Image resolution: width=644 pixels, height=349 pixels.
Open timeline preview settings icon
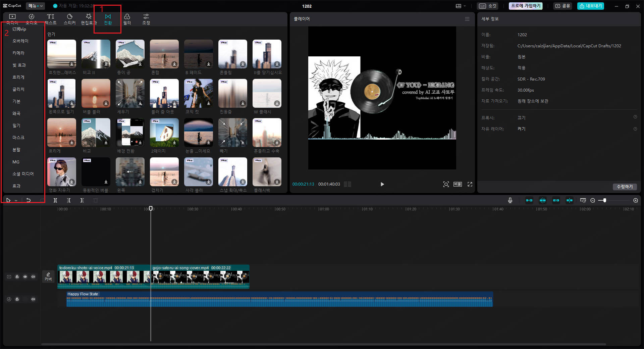coord(583,200)
